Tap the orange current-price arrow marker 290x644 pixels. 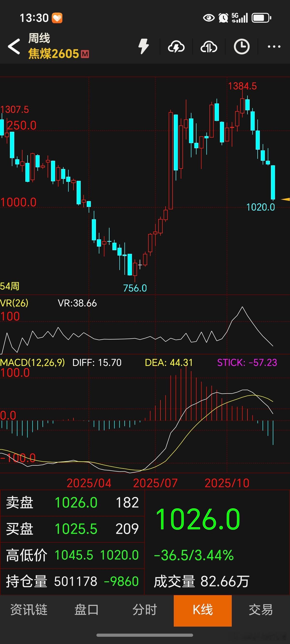[x=285, y=199]
